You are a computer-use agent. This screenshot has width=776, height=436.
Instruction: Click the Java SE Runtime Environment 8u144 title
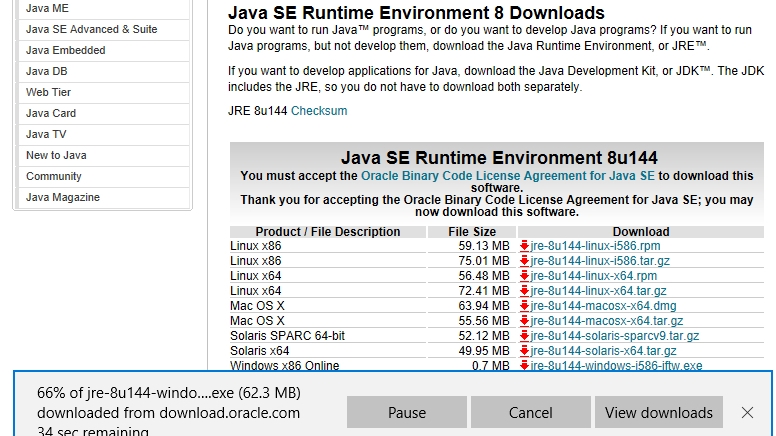[x=499, y=157]
